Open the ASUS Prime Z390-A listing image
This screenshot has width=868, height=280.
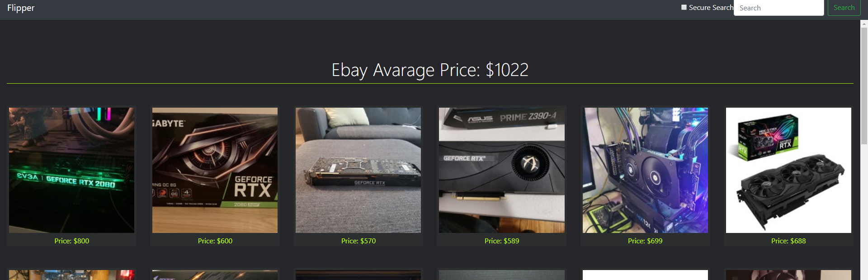[502, 170]
